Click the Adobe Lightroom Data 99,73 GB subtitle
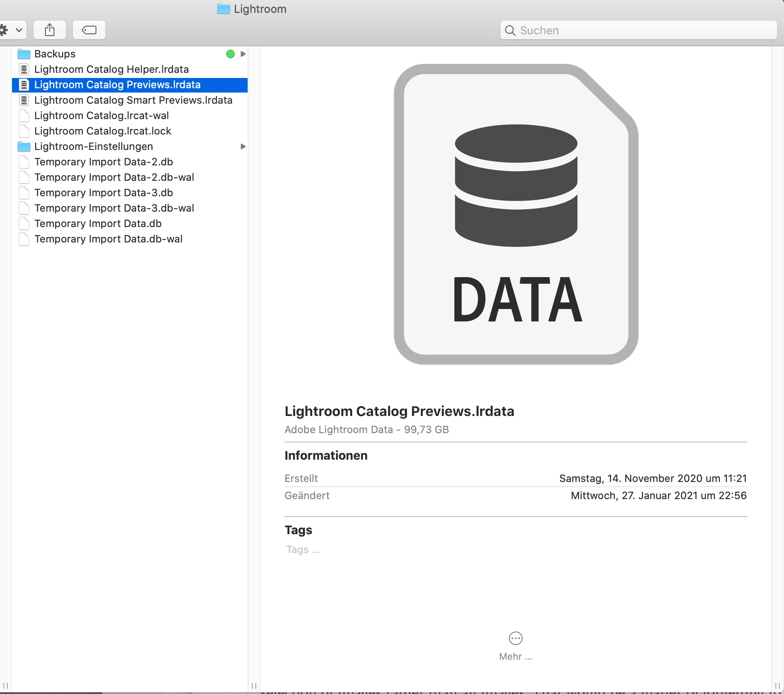This screenshot has width=784, height=694. [x=367, y=430]
